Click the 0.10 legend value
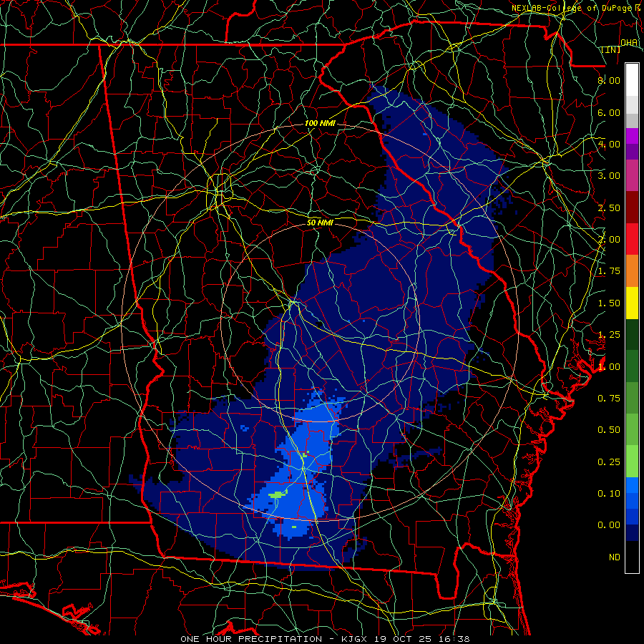This screenshot has width=644, height=644. click(x=609, y=493)
